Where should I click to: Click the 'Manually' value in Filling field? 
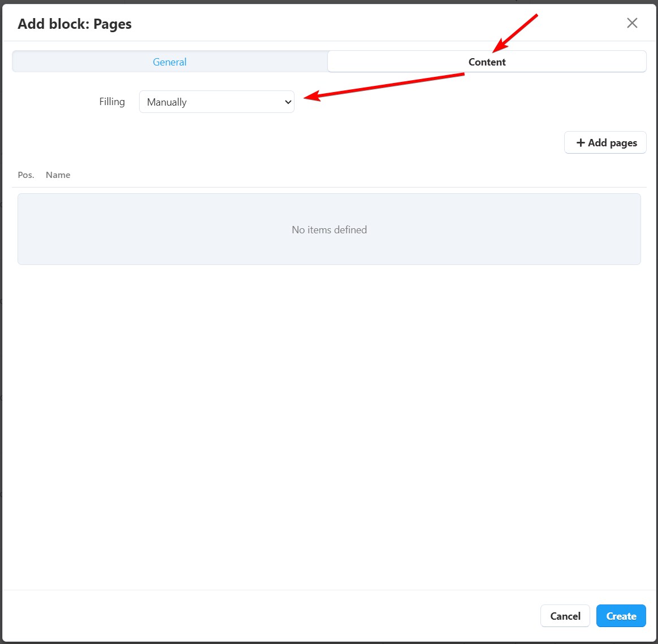(x=167, y=102)
